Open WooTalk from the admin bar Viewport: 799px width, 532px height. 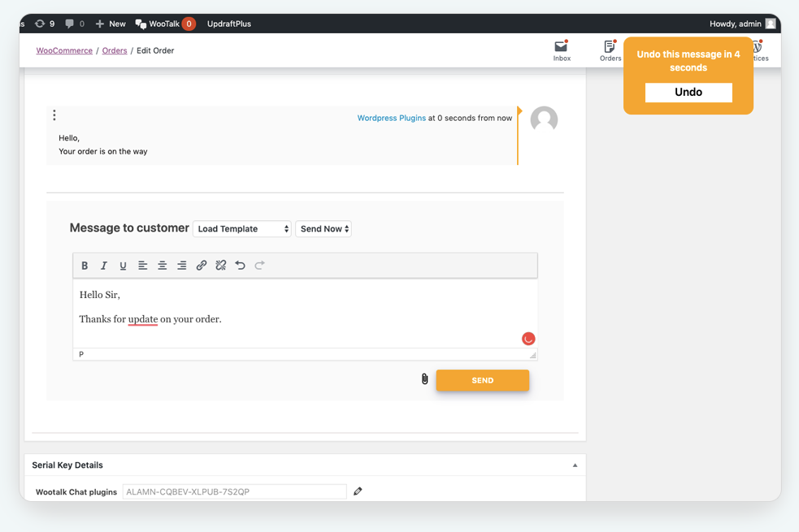(x=165, y=24)
